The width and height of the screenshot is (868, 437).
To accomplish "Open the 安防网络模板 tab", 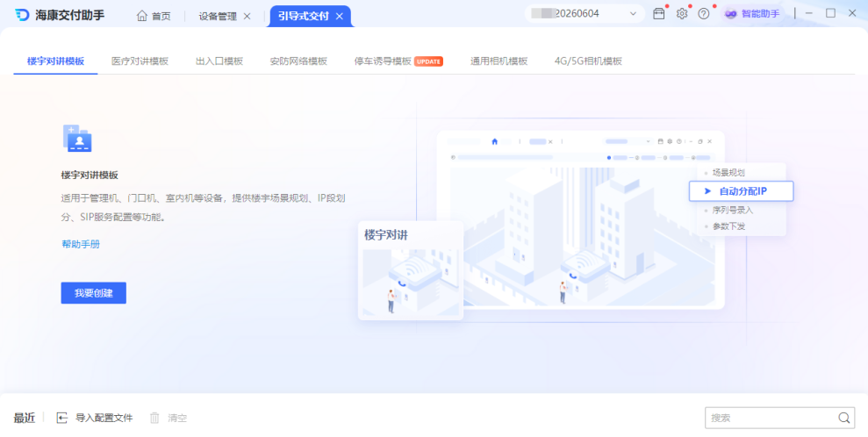I will [x=298, y=61].
